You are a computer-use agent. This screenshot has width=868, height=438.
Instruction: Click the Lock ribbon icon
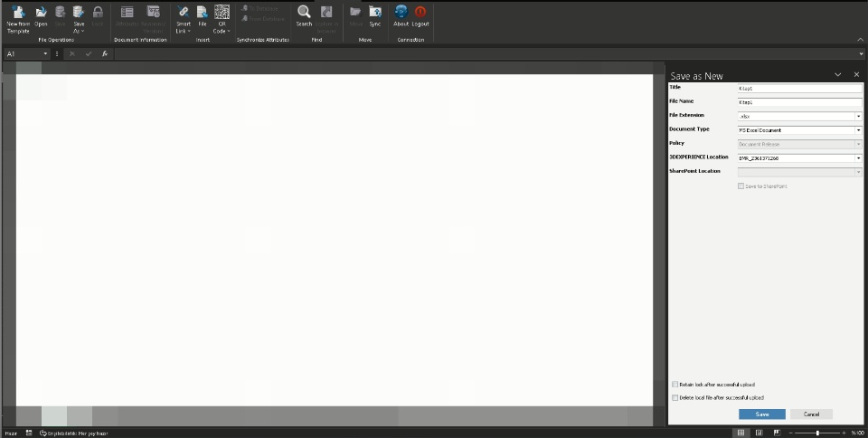pos(98,12)
